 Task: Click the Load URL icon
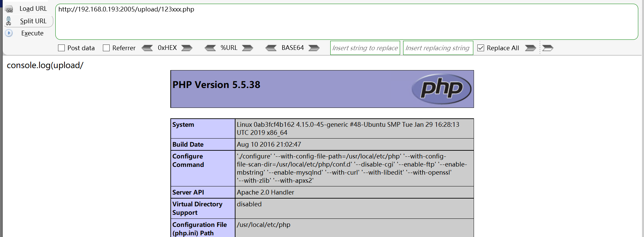tap(9, 9)
